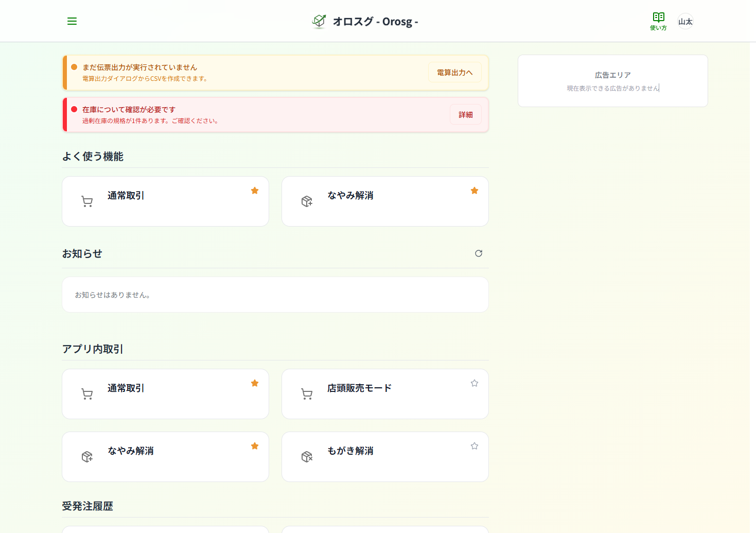Image resolution: width=756 pixels, height=533 pixels.
Task: Open the もがき解消 card title
Action: pos(350,451)
